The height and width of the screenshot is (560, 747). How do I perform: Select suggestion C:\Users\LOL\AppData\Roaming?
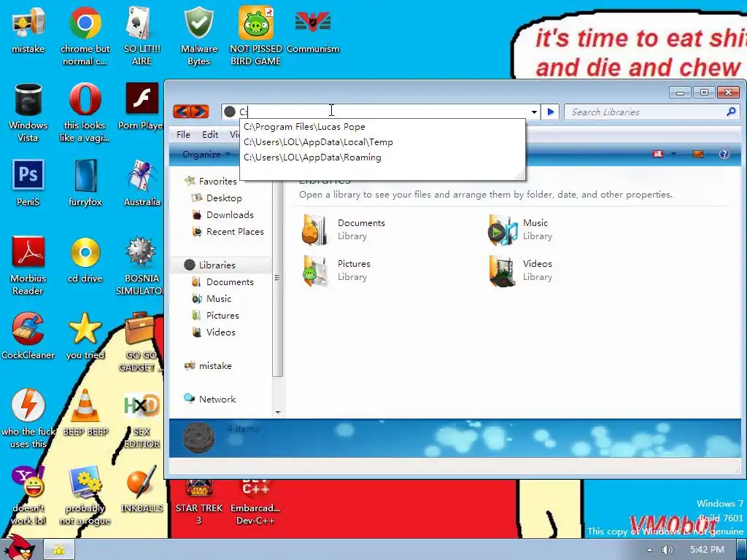(x=382, y=157)
